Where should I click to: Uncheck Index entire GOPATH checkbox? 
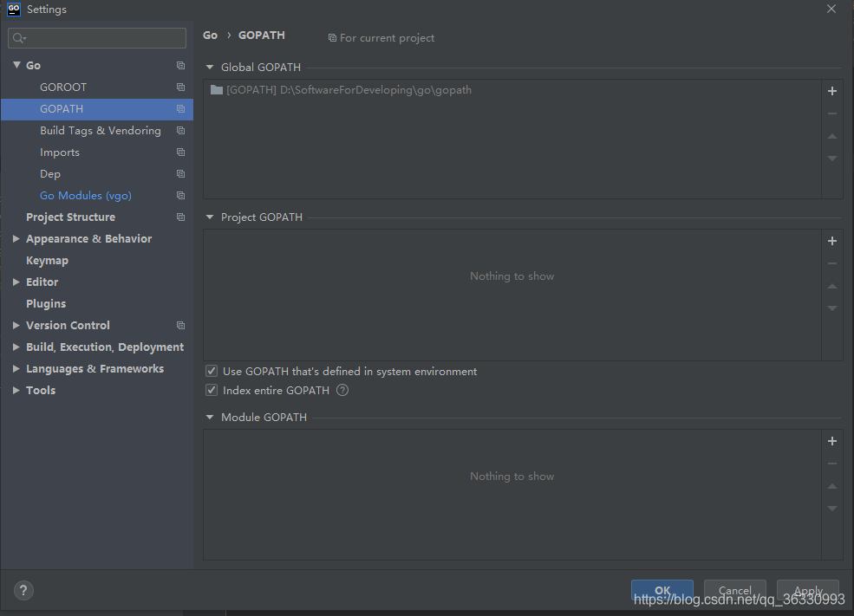(x=212, y=391)
